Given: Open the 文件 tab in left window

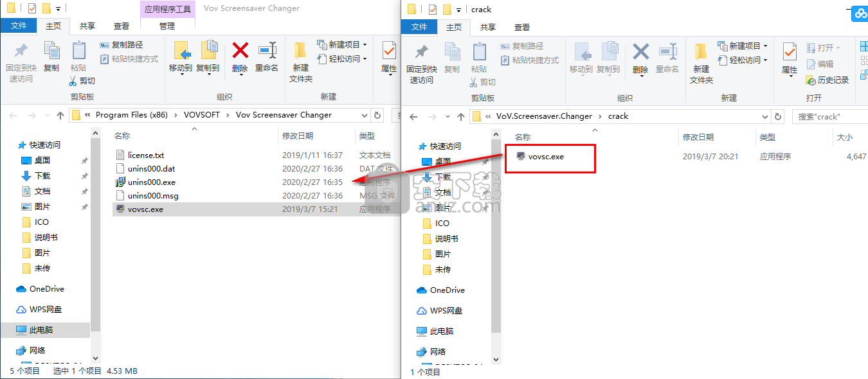Looking at the screenshot, I should (x=19, y=26).
